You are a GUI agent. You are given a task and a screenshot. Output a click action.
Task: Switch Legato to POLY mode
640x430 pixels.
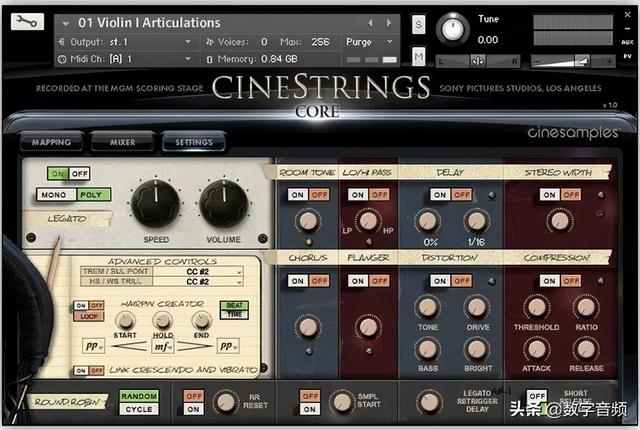[93, 195]
